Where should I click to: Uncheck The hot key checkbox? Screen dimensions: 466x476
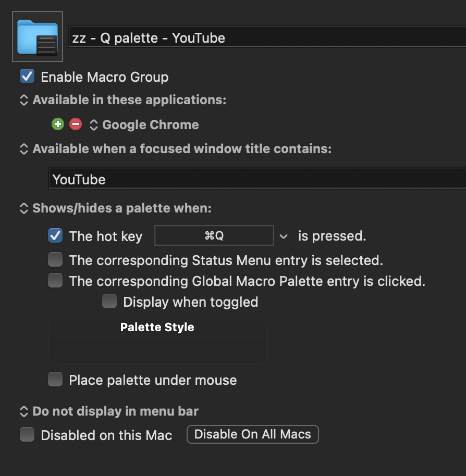[55, 236]
